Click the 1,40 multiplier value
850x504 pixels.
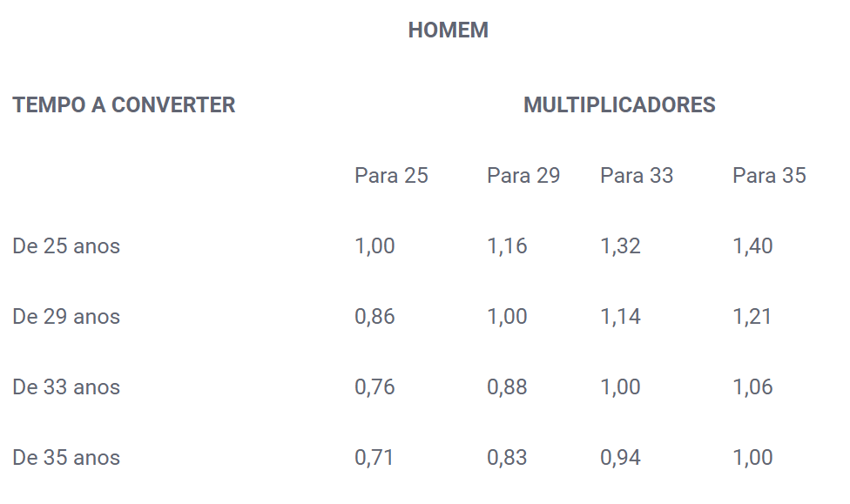tap(752, 246)
